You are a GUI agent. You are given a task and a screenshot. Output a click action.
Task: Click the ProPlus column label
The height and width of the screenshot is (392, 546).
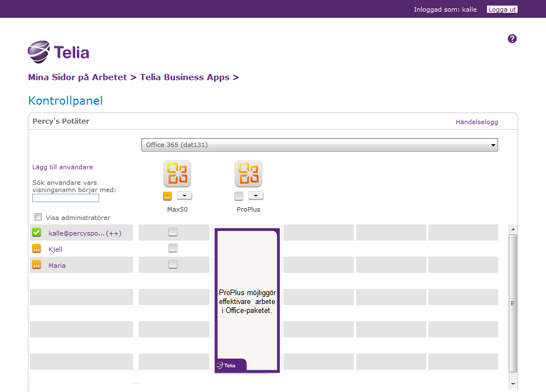[248, 209]
